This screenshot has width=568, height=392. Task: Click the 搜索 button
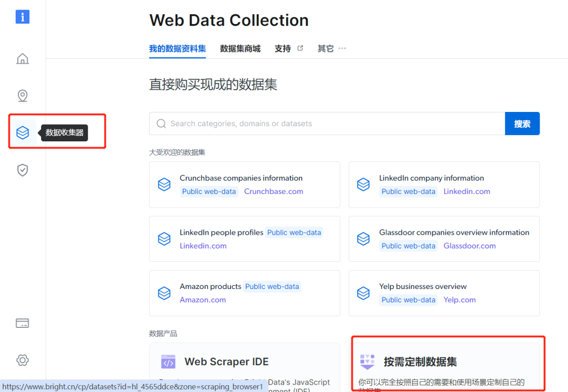(x=522, y=124)
